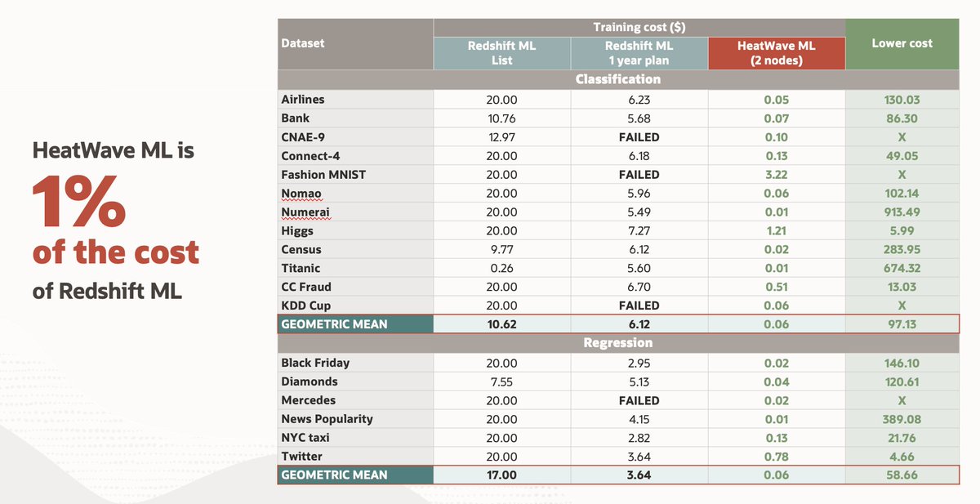Select the Twitter dataset name

click(x=302, y=457)
